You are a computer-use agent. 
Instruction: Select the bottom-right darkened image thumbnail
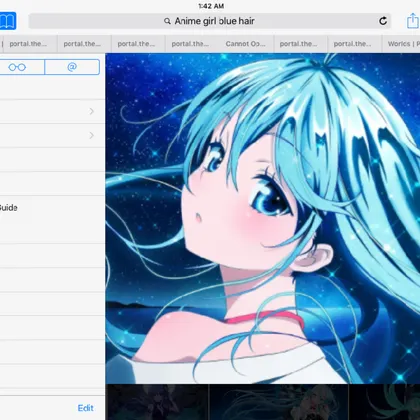(385, 402)
